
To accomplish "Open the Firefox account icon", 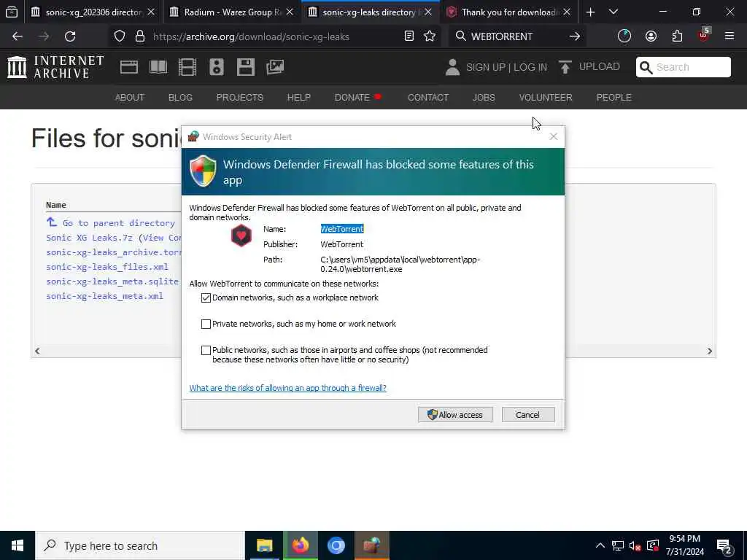I will click(651, 36).
